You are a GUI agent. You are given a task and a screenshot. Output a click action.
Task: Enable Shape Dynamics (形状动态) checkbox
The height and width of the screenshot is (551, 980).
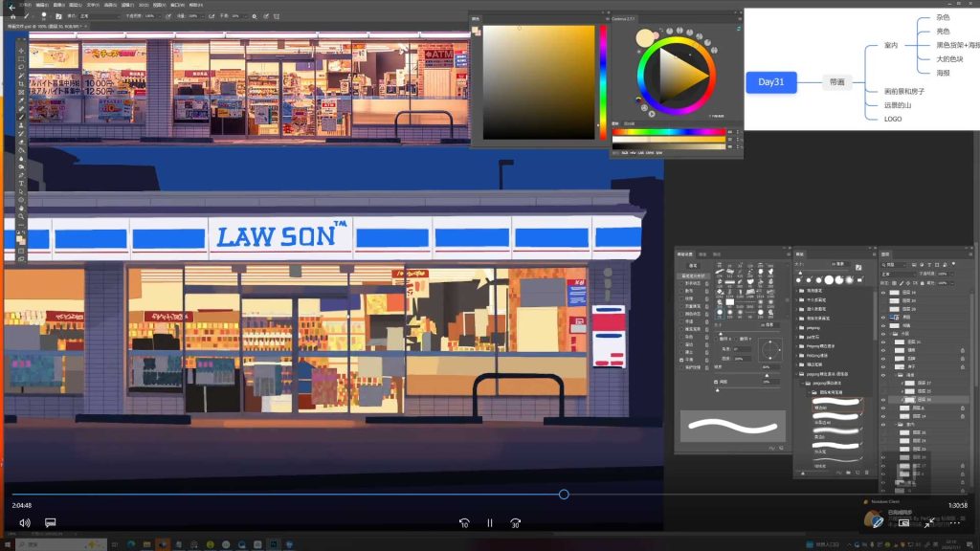681,283
